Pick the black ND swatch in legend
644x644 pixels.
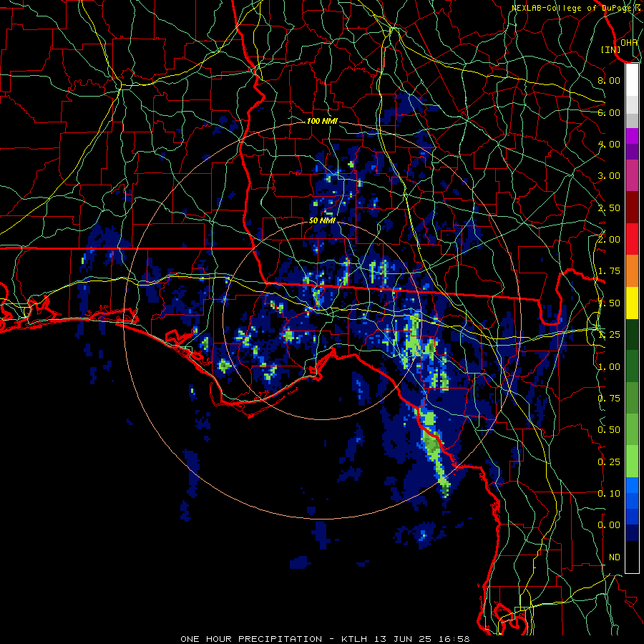click(632, 557)
